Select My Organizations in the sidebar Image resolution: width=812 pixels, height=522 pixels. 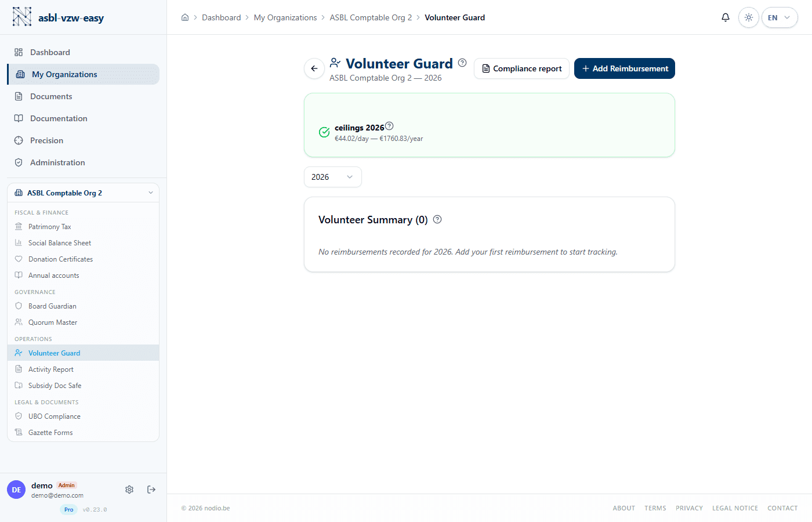[83, 74]
